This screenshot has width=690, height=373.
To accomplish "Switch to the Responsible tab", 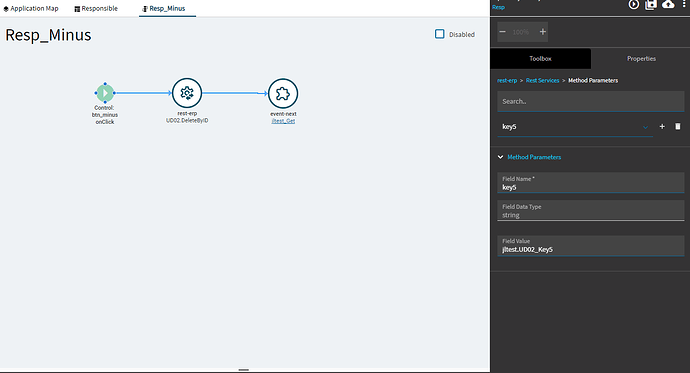I will tap(96, 8).
